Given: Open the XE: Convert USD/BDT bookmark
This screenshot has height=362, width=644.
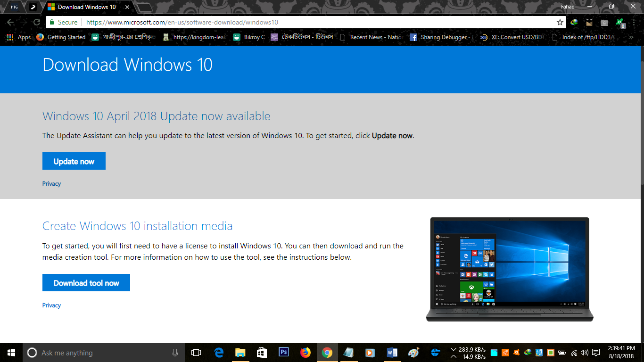Looking at the screenshot, I should tap(512, 37).
